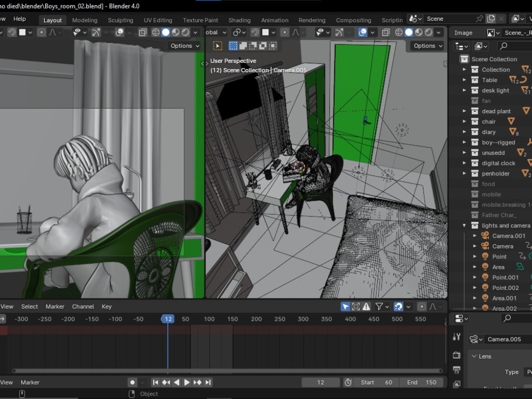Screen dimensions: 532x399
Task: Open the Help menu
Action: tap(19, 19)
